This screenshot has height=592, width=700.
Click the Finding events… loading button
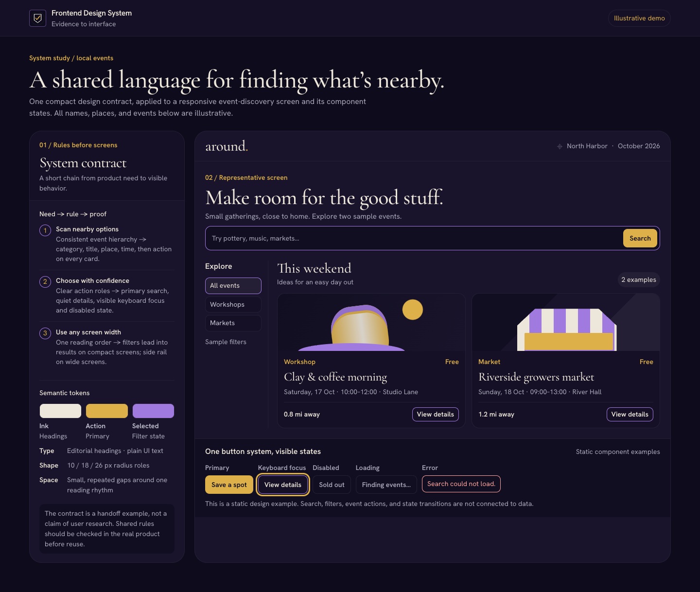[386, 485]
